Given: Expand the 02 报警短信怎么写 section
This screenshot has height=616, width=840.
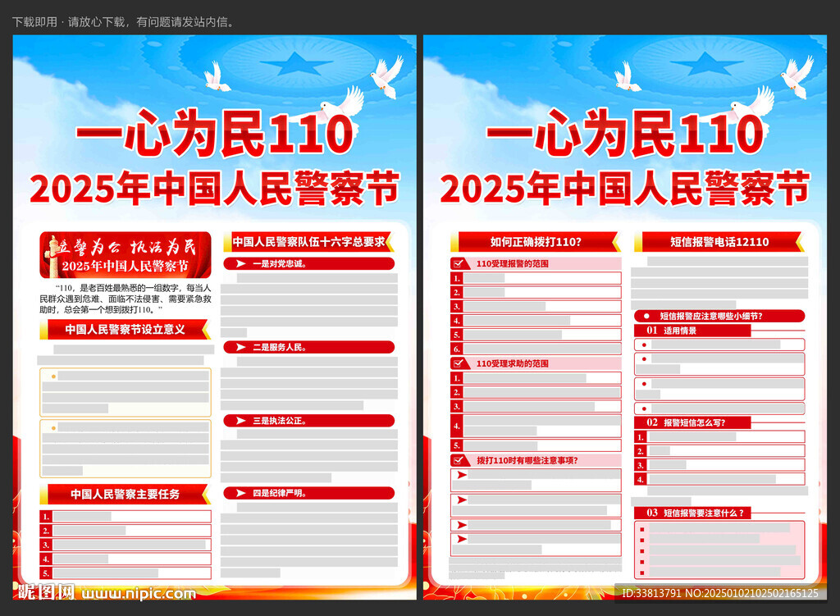Looking at the screenshot, I should coord(692,422).
